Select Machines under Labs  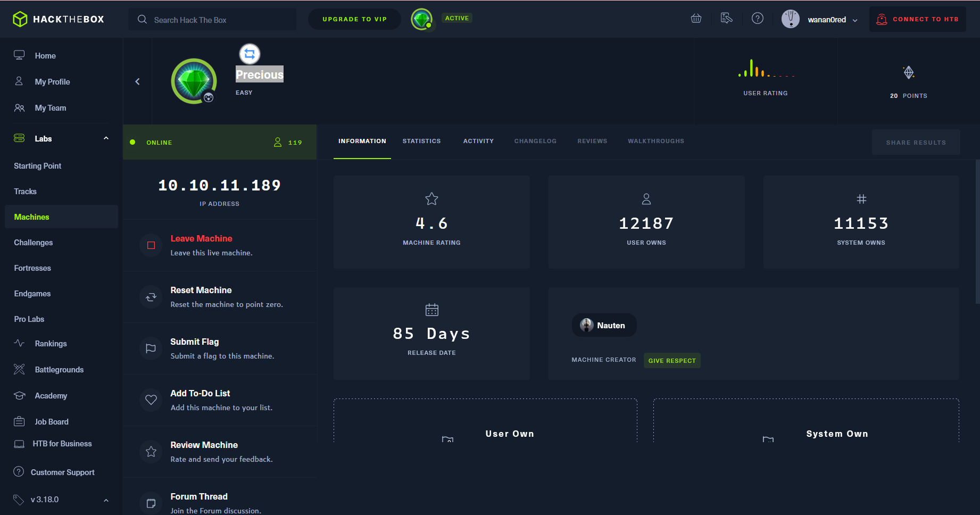(x=61, y=217)
